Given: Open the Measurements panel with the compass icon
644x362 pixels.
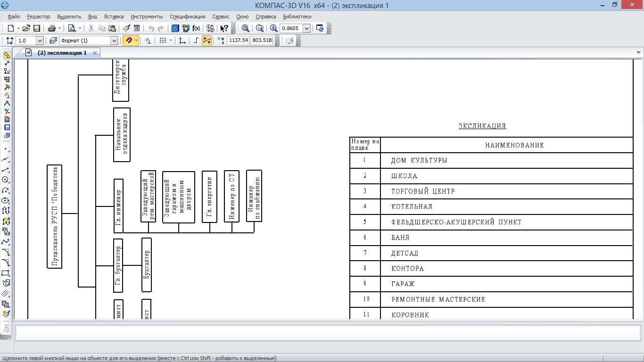Looking at the screenshot, I should [x=7, y=103].
